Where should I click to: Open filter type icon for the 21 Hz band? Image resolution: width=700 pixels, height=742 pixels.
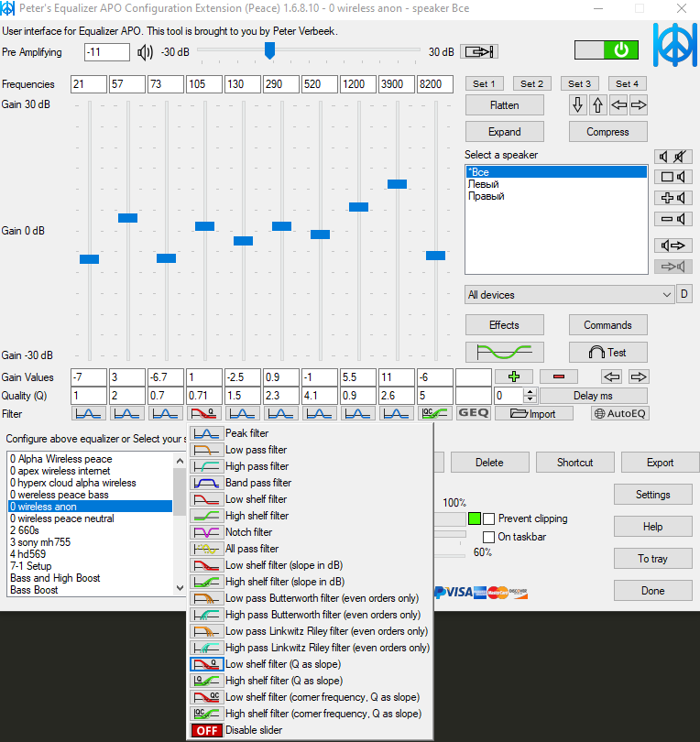89,413
